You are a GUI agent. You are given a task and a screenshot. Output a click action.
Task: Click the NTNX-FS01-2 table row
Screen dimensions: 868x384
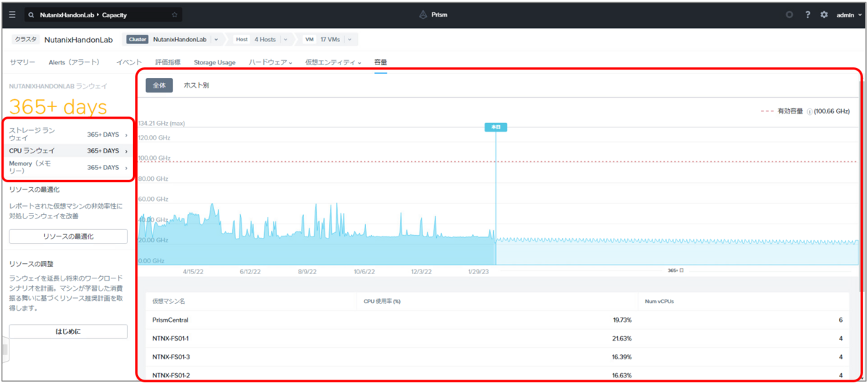pos(498,375)
